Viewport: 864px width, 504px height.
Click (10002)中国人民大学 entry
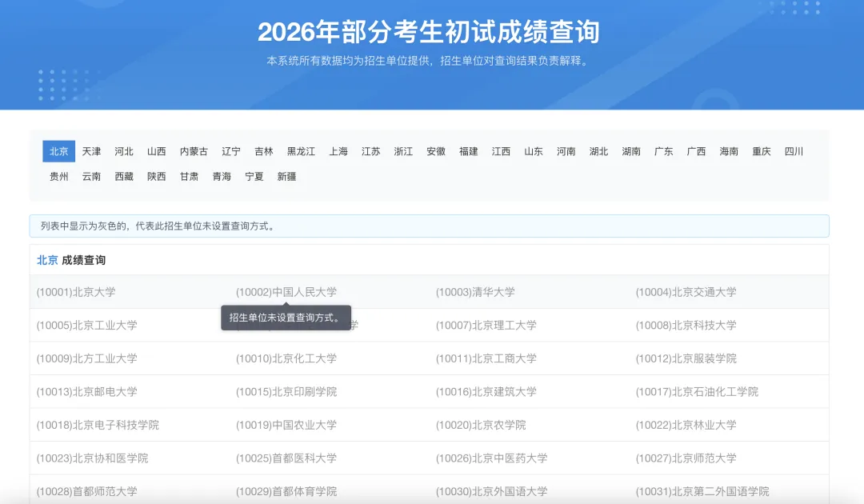[286, 293]
